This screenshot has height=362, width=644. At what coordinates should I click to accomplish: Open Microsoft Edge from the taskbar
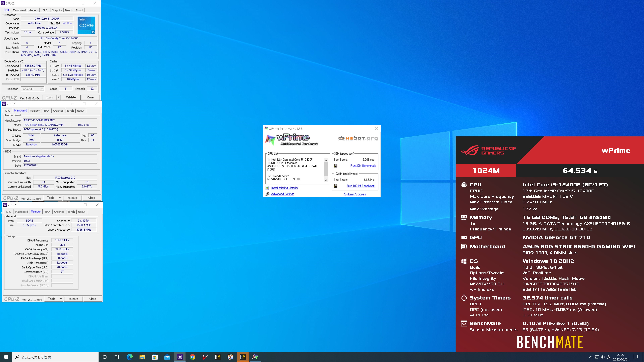pos(129,357)
